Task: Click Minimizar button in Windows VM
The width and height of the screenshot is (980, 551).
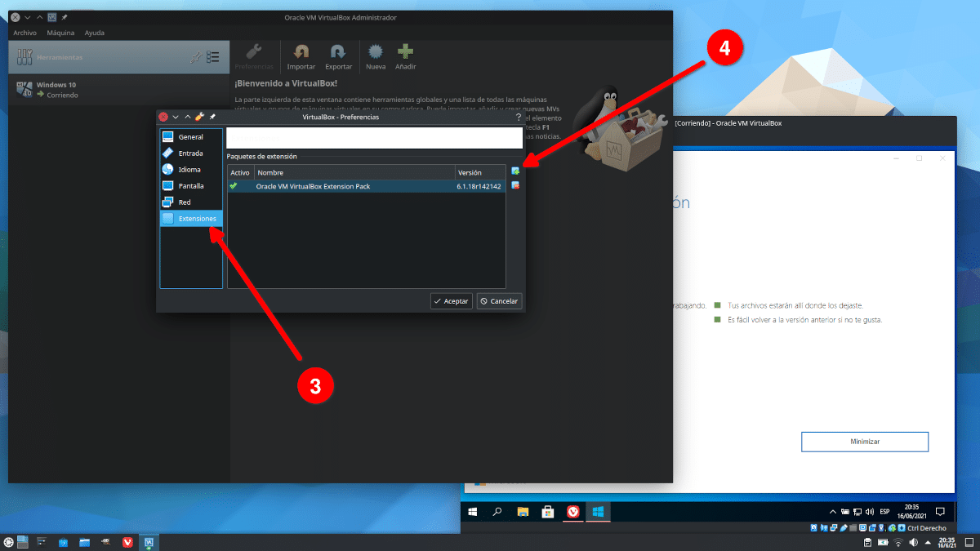Action: [x=865, y=441]
